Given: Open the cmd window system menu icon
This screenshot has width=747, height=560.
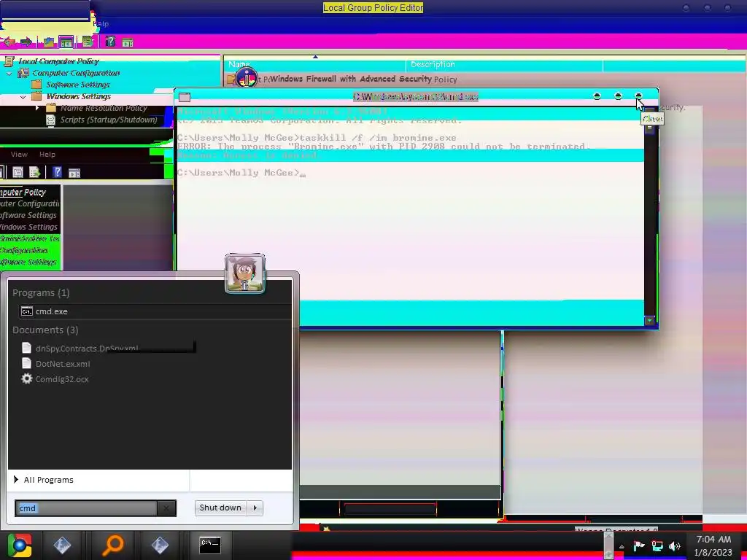Looking at the screenshot, I should (185, 97).
